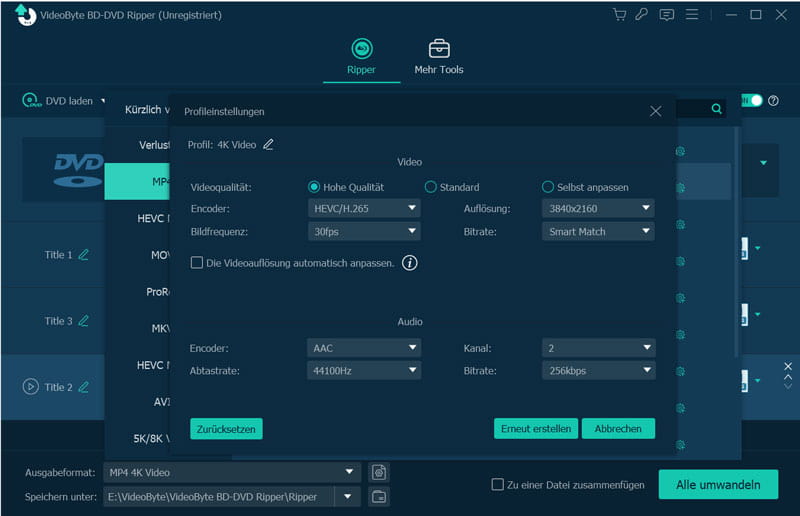
Task: Play Title 2 preview button
Action: (31, 386)
